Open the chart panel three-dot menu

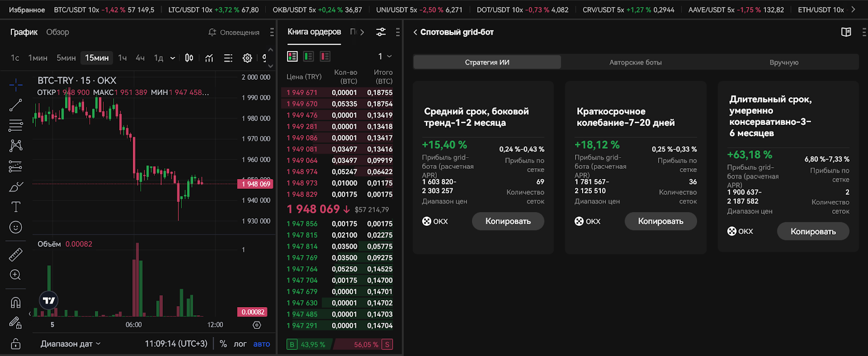click(x=272, y=33)
